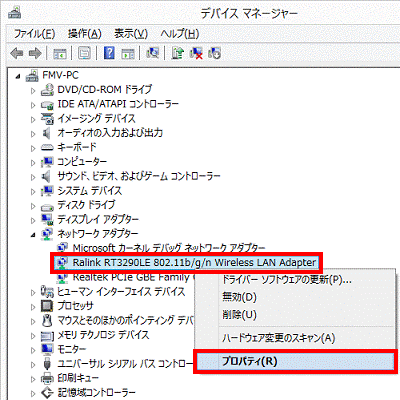Expand the イメージング デバイス node
The image size is (400, 400).
[x=33, y=120]
